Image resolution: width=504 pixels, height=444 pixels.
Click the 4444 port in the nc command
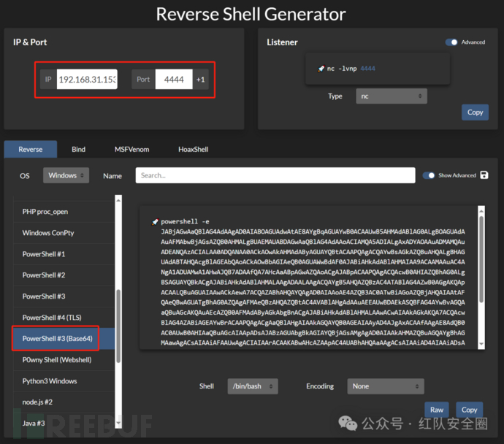coord(367,69)
